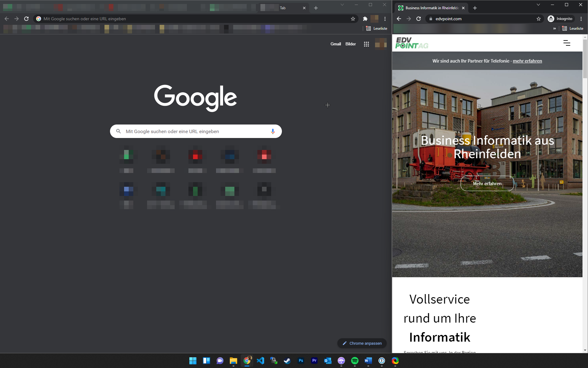Open tab search dropdown in left window
Screen dimensions: 588x368
click(x=342, y=5)
